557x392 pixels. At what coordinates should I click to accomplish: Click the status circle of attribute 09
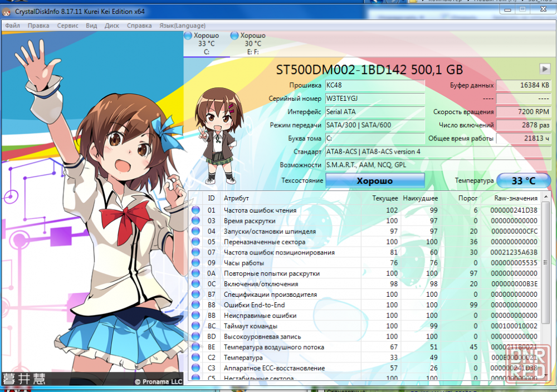(196, 263)
